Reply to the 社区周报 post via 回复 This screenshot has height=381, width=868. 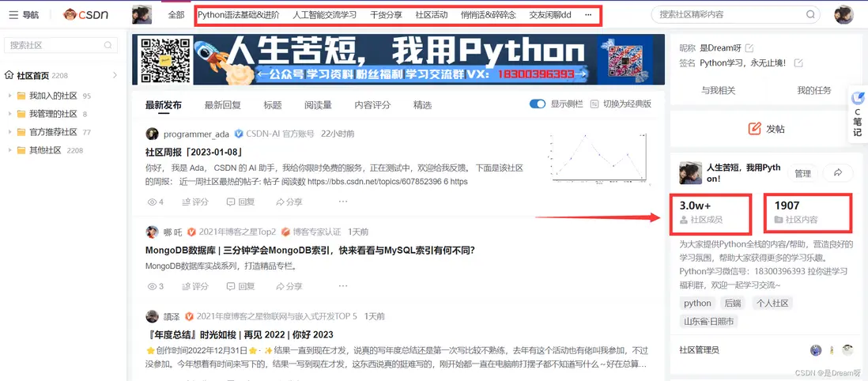point(241,202)
